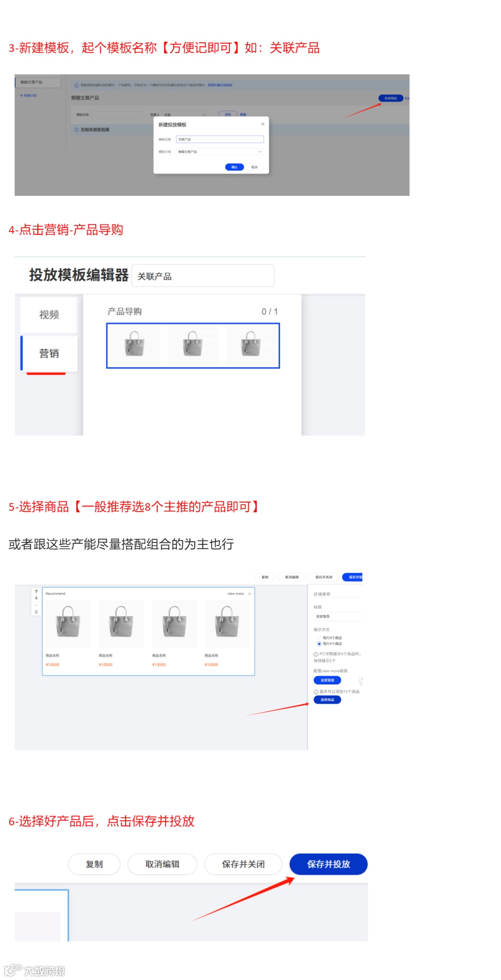Click the 选择商品 button
Viewport: 501px width, 980px height.
pos(328,700)
